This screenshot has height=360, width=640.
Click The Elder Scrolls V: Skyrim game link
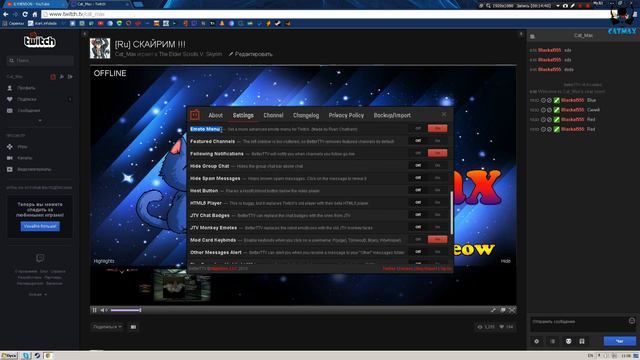click(190, 54)
